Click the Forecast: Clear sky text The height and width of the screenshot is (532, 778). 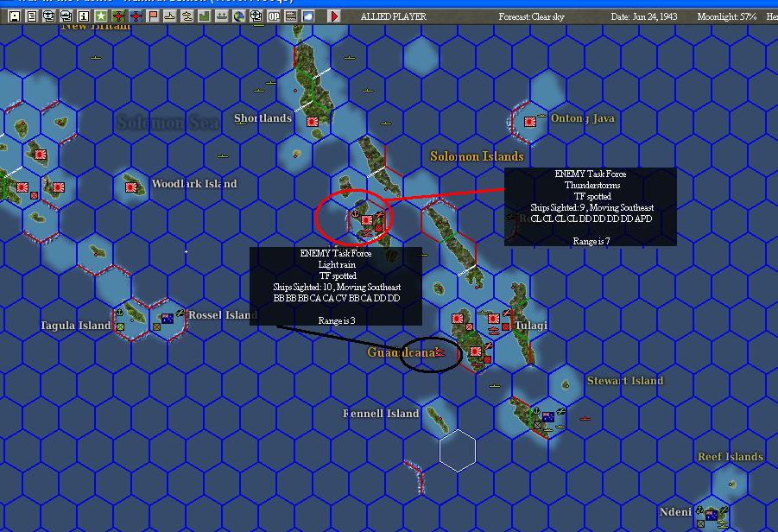click(531, 16)
